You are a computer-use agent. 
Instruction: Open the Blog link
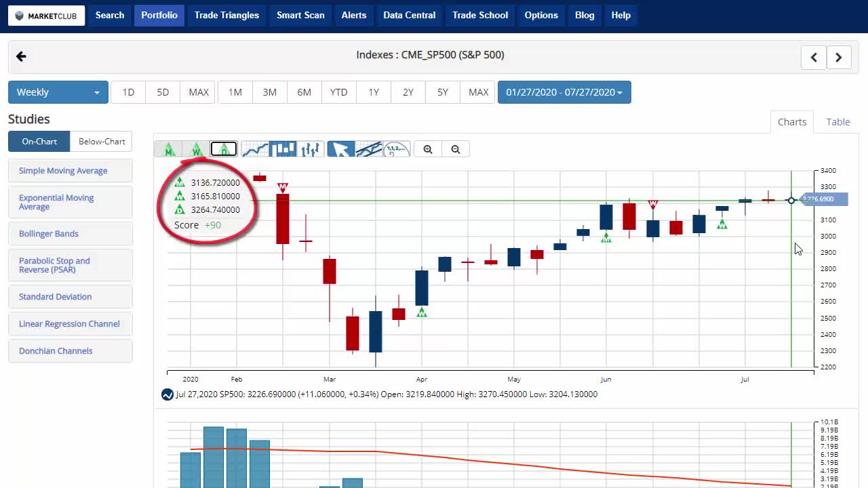coord(585,15)
